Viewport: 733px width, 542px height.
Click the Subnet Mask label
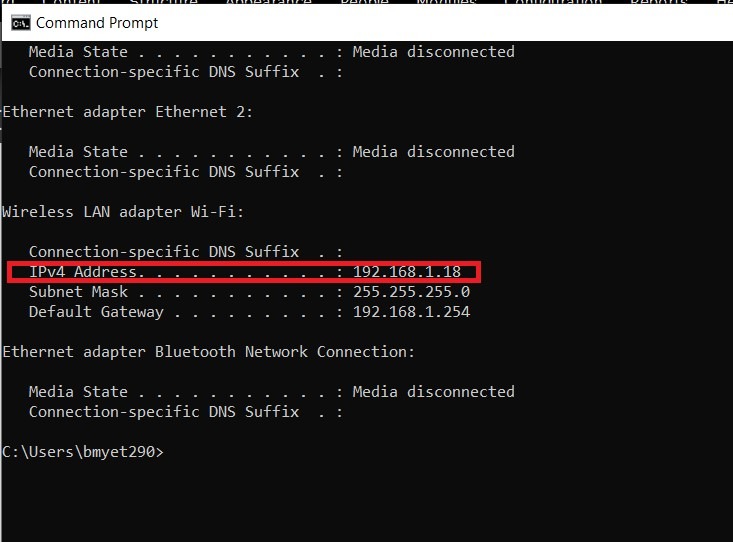pos(78,292)
